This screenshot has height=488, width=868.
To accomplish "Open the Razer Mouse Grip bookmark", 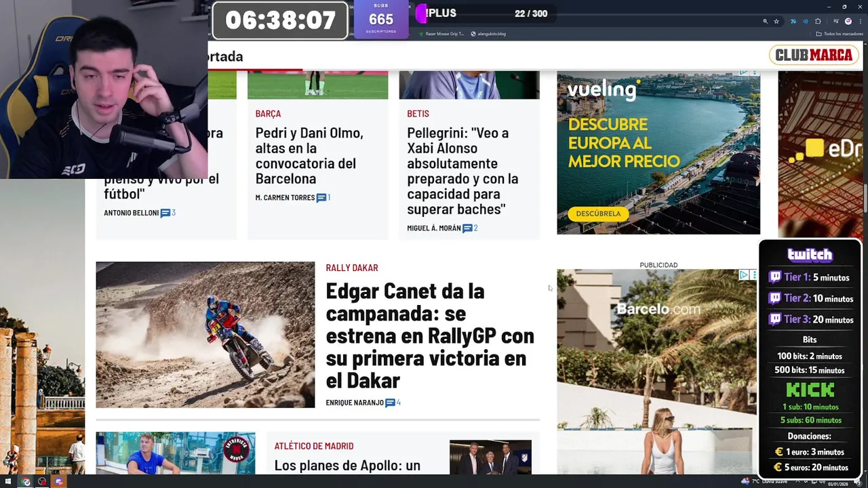I will 441,33.
